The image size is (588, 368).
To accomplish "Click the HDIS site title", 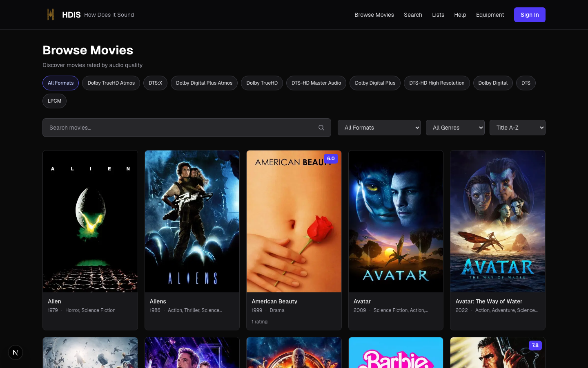I will (x=71, y=15).
